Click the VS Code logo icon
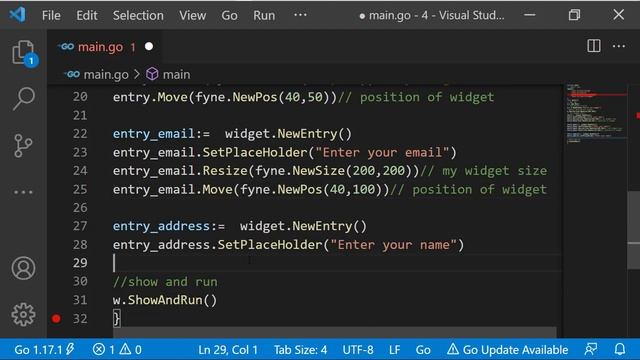The width and height of the screenshot is (640, 360). (17, 15)
